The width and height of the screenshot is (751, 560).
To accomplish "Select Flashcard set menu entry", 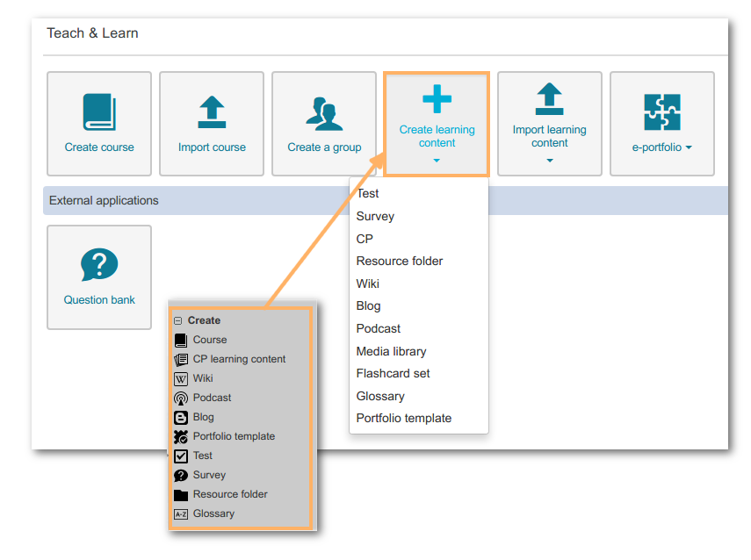I will click(393, 373).
